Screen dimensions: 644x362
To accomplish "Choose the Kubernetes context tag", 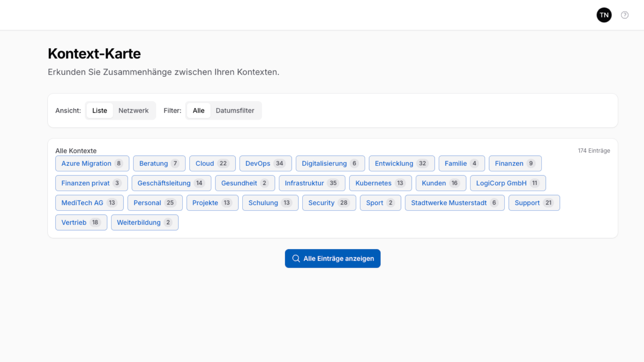I will click(380, 183).
